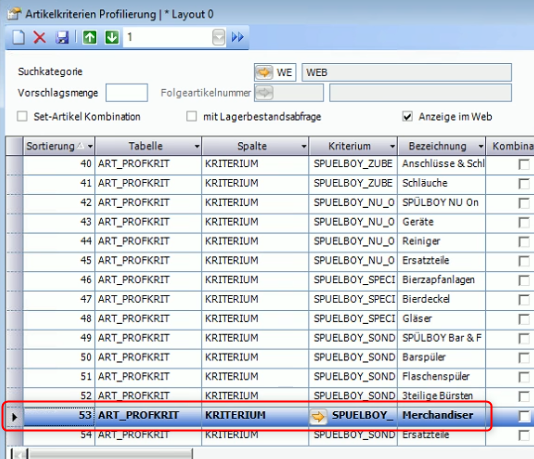The width and height of the screenshot is (534, 459).
Task: Select the Bierzapfanlagen row 46
Action: 254,280
